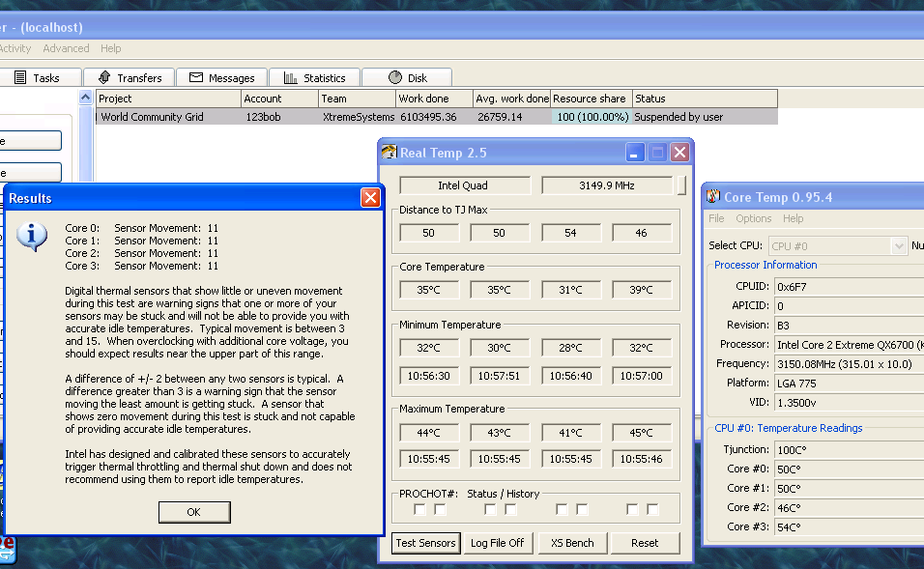Open the Advanced menu in BOINC
This screenshot has width=924, height=569.
click(x=66, y=48)
